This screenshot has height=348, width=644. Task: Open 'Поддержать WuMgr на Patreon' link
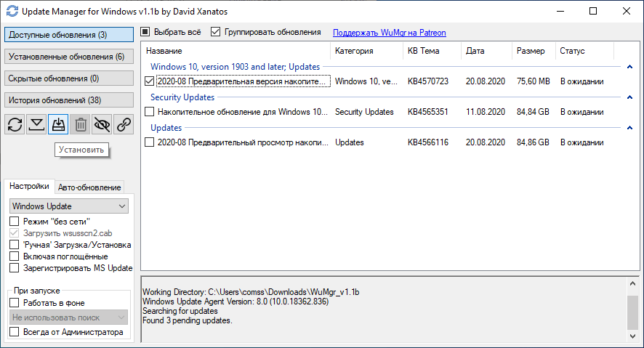pos(390,33)
